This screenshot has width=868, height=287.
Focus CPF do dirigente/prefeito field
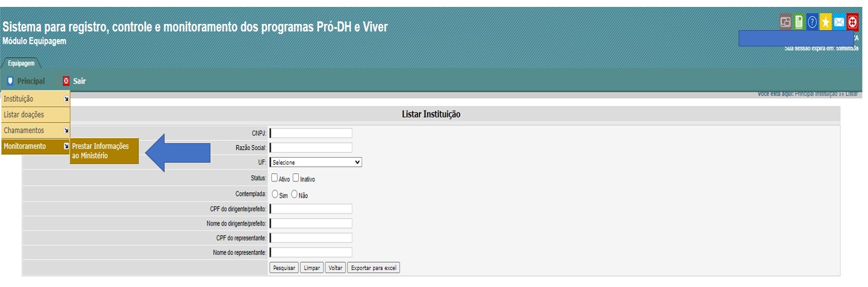(311, 208)
